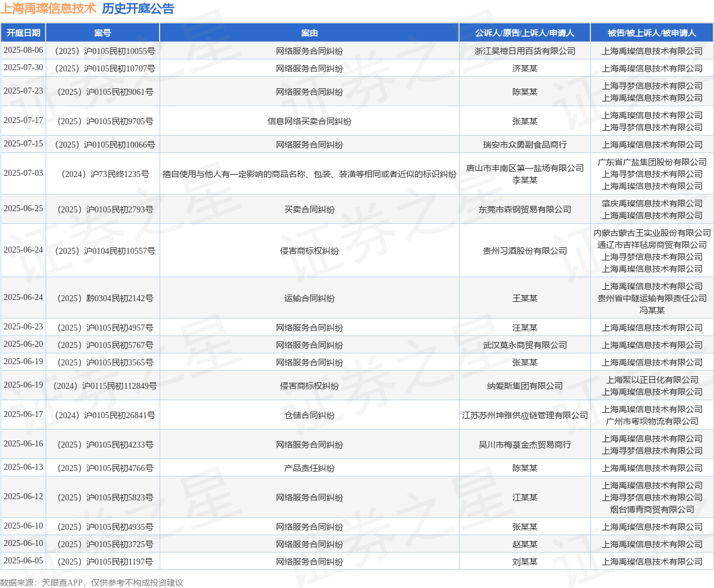Select the 开庭日期 column header
The width and height of the screenshot is (714, 588).
click(x=23, y=33)
